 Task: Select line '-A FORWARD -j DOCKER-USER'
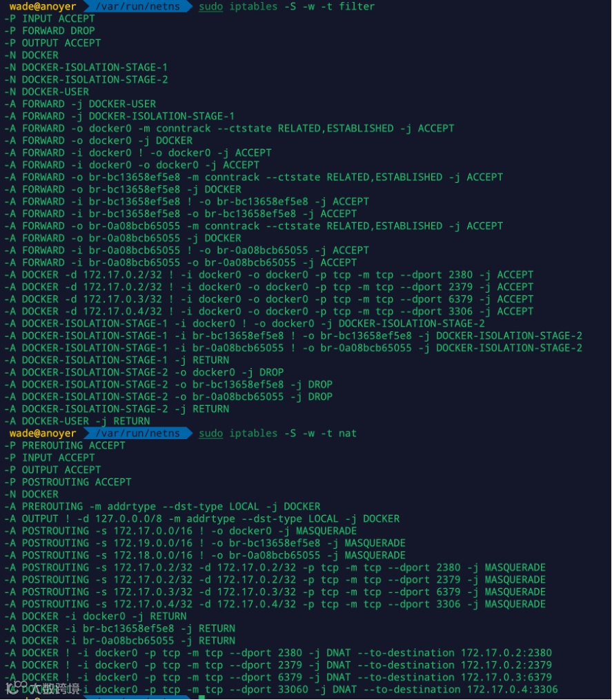pyautogui.click(x=80, y=104)
